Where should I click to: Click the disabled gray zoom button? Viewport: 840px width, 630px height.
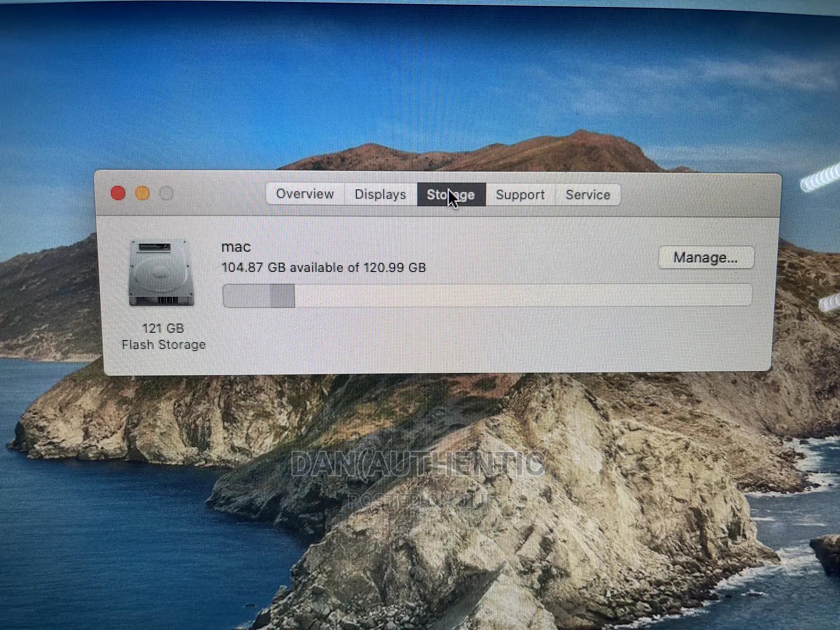click(x=166, y=194)
